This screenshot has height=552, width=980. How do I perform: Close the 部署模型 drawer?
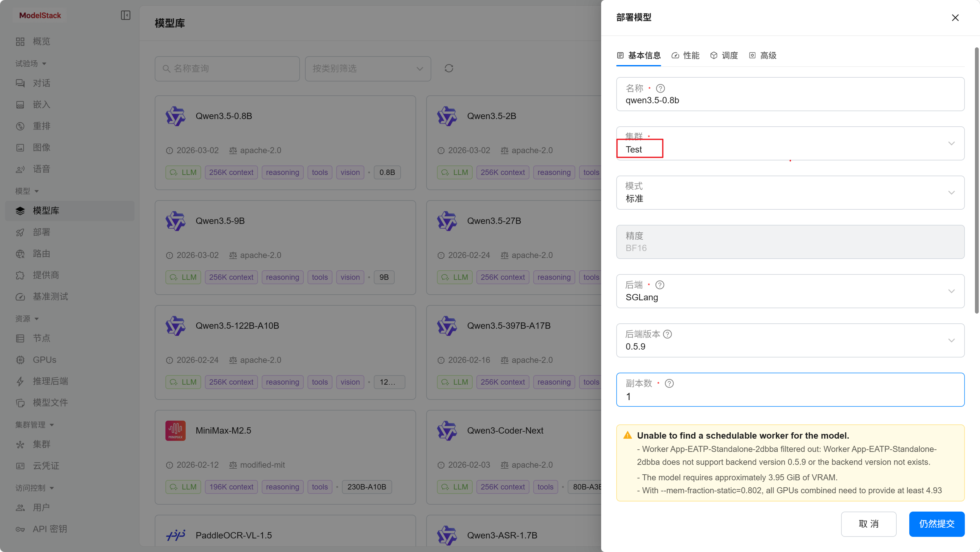pos(955,18)
